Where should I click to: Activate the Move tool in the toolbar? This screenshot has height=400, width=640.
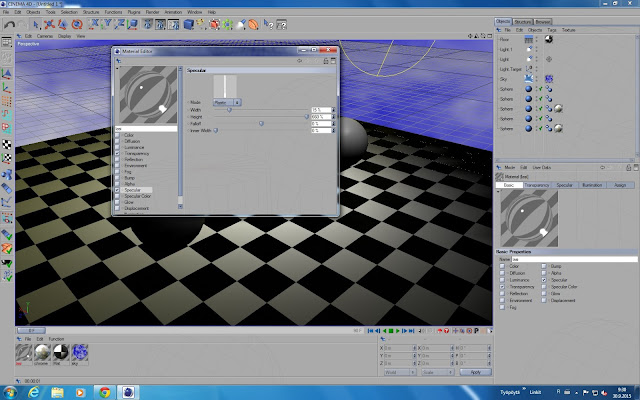(x=49, y=25)
